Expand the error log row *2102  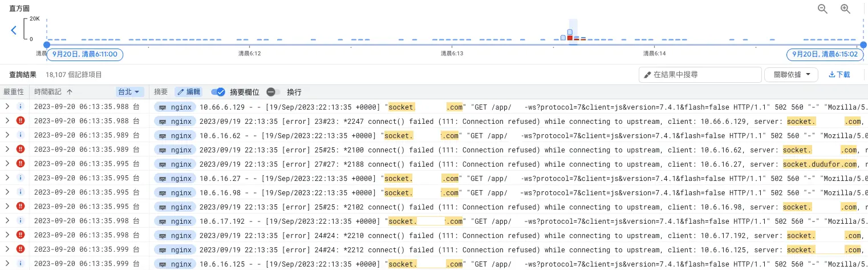(x=7, y=207)
